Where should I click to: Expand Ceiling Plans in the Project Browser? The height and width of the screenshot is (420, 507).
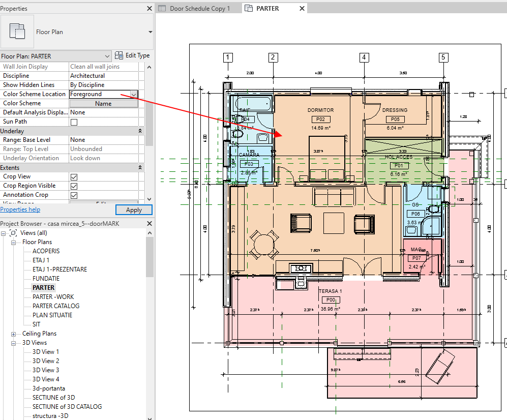pyautogui.click(x=12, y=333)
